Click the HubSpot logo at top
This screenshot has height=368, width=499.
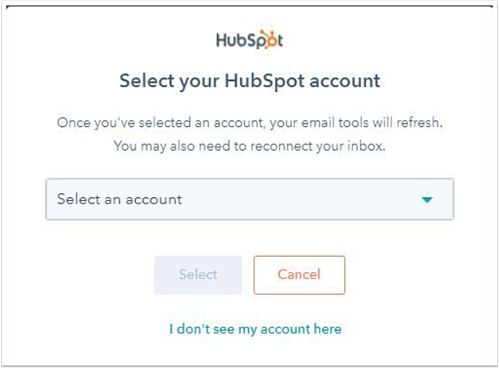coord(250,40)
